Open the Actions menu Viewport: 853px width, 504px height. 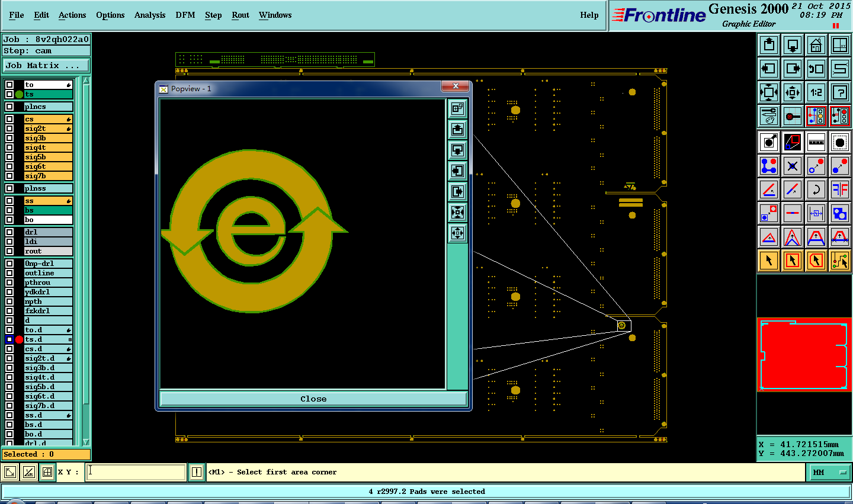72,15
